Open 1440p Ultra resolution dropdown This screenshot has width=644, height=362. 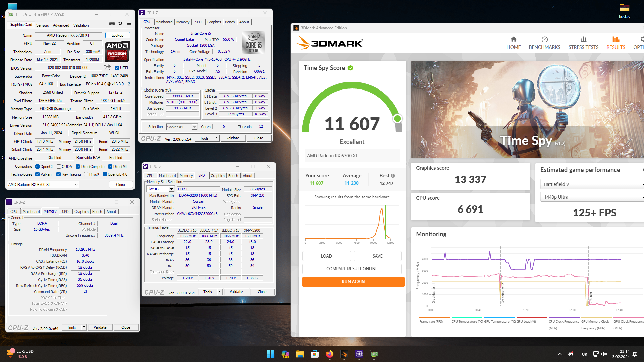click(x=592, y=197)
